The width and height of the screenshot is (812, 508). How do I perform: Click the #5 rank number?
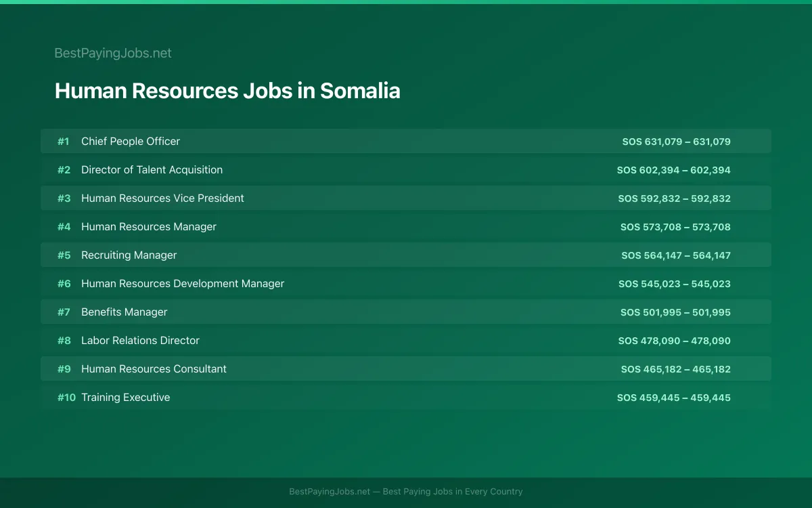[64, 255]
